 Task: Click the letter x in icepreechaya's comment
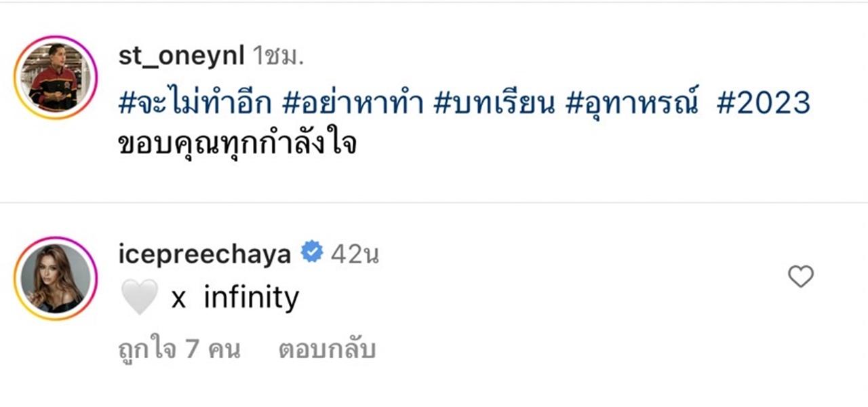coord(178,299)
